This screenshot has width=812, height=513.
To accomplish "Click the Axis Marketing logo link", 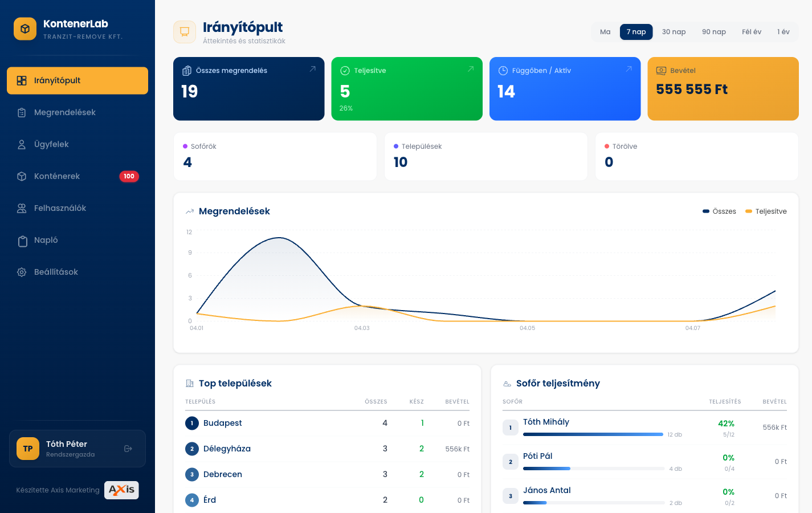I will coord(121,490).
